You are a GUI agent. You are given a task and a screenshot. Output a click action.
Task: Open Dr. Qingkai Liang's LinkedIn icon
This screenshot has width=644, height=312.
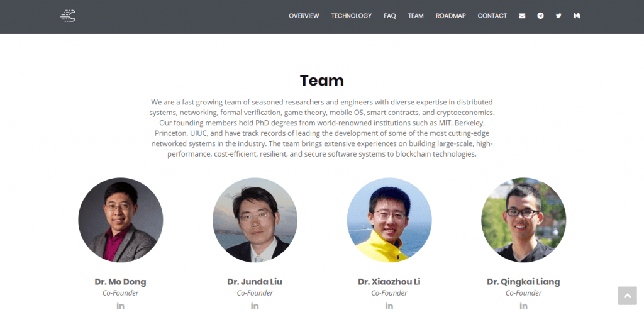click(523, 306)
